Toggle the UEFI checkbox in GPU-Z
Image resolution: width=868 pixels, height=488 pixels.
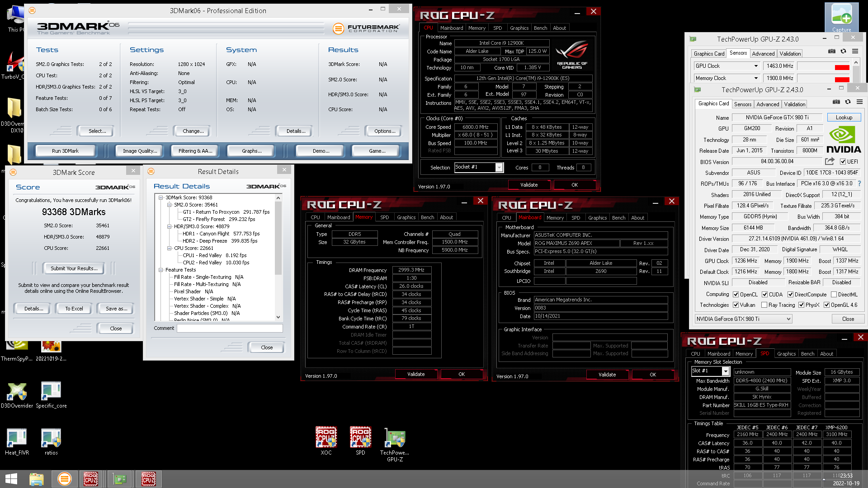[843, 161]
